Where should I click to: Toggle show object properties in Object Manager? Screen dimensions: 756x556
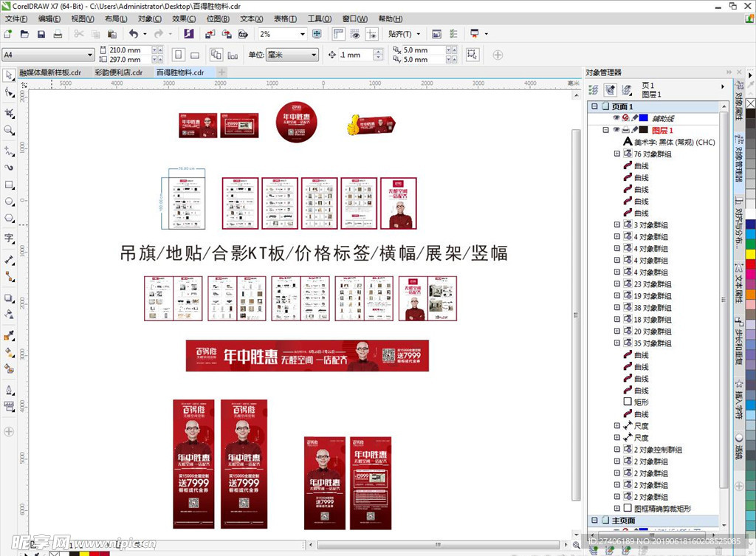(594, 89)
